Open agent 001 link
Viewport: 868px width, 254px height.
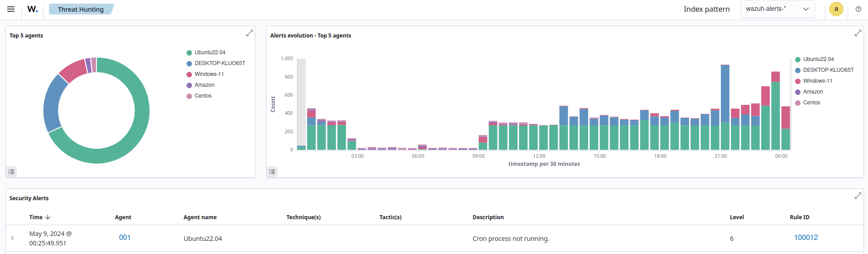point(125,238)
